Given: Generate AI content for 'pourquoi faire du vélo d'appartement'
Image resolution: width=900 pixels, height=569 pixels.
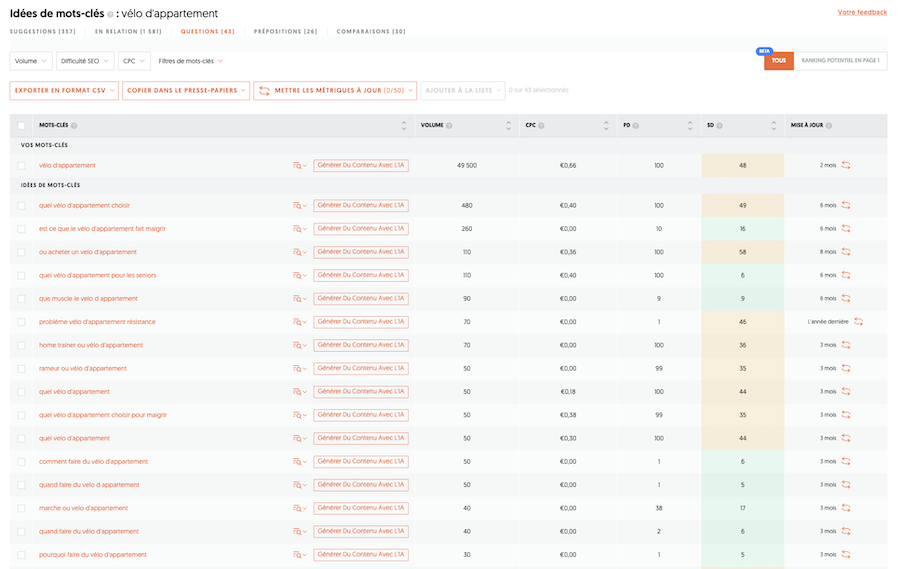Looking at the screenshot, I should pyautogui.click(x=361, y=555).
